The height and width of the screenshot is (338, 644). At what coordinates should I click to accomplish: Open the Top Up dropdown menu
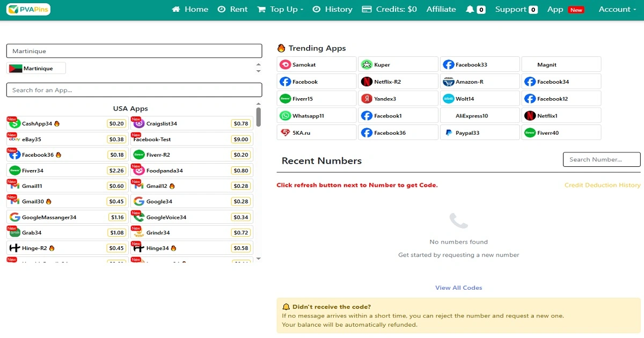click(x=280, y=9)
